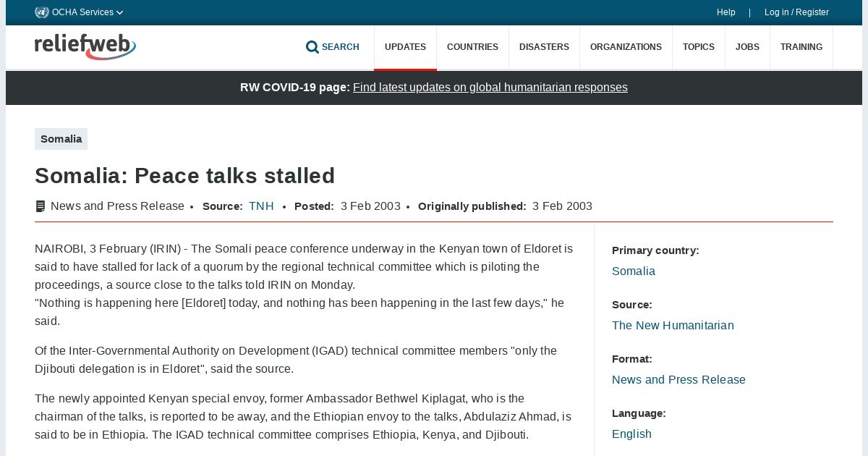Open the Somalia primary country link

pyautogui.click(x=634, y=271)
